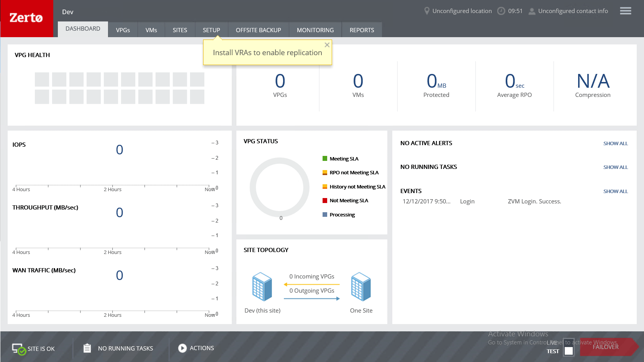Go to the VPGs tab
Image resolution: width=644 pixels, height=362 pixels.
123,29
